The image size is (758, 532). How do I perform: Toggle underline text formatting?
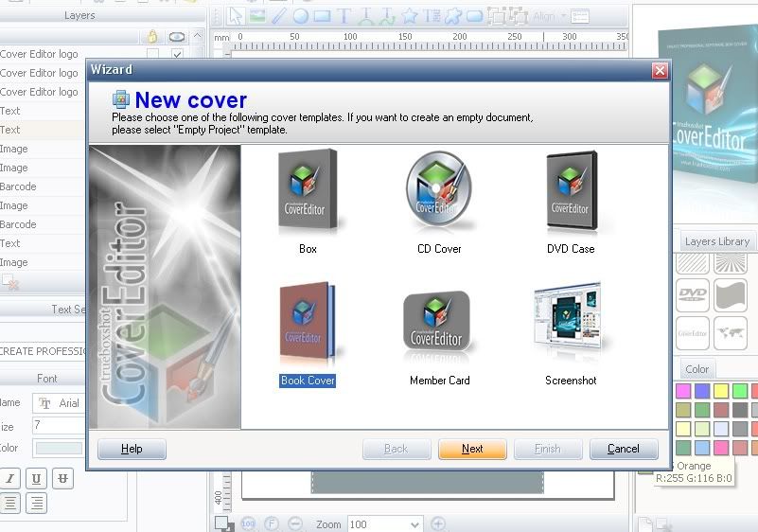pos(36,478)
